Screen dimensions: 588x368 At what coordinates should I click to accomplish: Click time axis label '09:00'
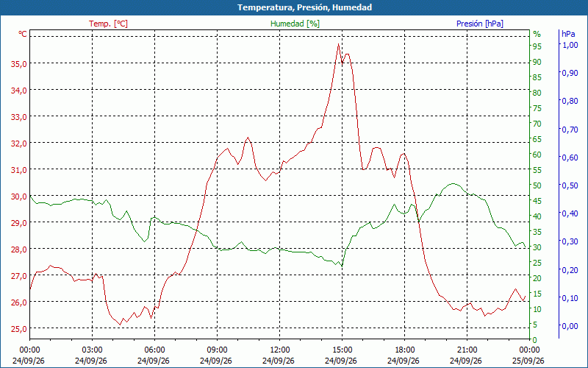coord(217,350)
